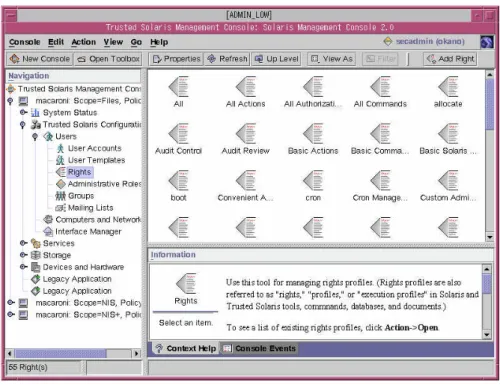Select the Custom Admin rights icon
This screenshot has height=385, width=500.
448,181
